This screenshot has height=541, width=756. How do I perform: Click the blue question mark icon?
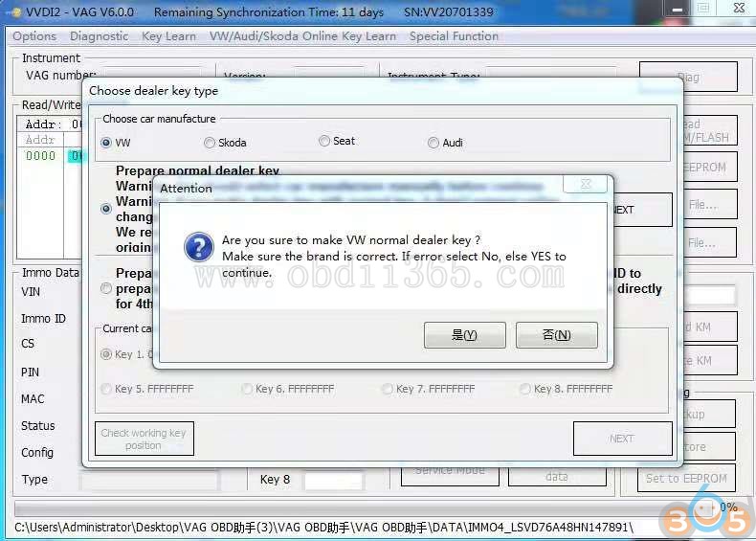[199, 247]
